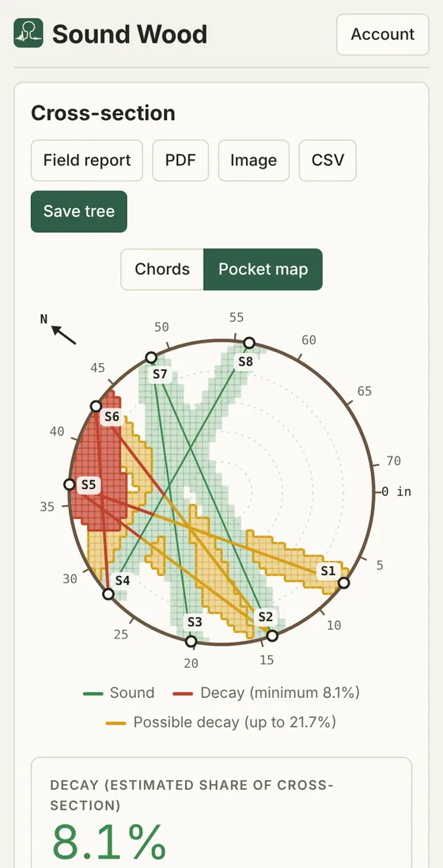Open the Field report

(87, 161)
